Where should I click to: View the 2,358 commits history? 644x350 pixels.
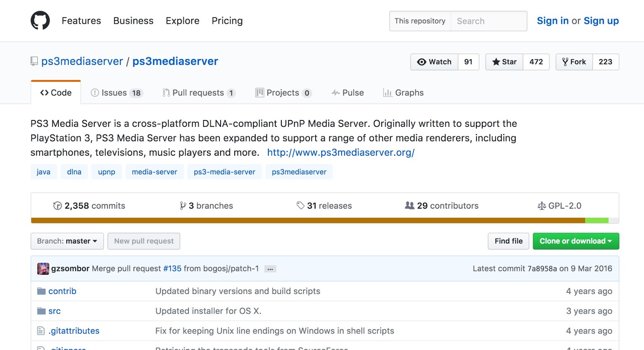pyautogui.click(x=89, y=206)
